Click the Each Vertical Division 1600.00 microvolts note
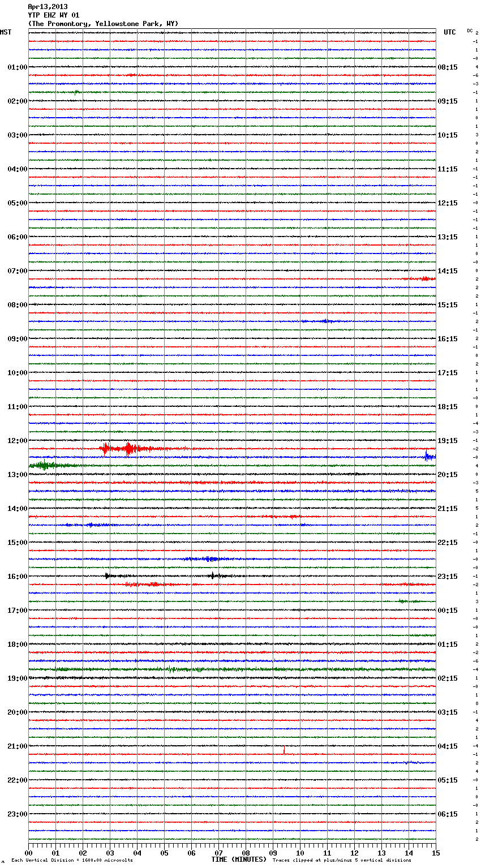The image size is (481, 868). [x=72, y=861]
